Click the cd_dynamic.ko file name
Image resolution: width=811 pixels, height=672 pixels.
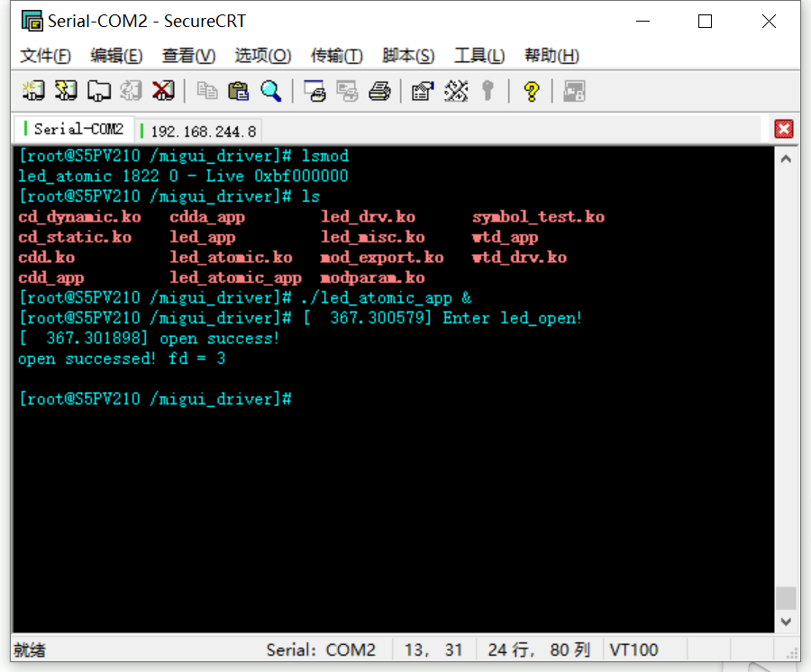(79, 216)
